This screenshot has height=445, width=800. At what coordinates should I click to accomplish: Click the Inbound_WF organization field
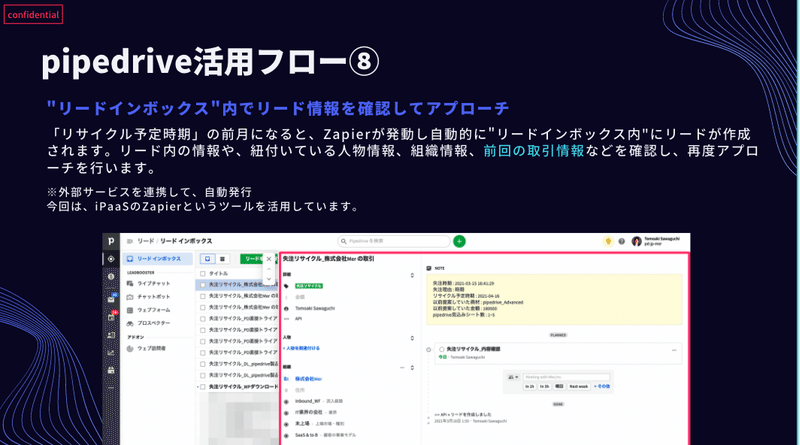tap(318, 401)
